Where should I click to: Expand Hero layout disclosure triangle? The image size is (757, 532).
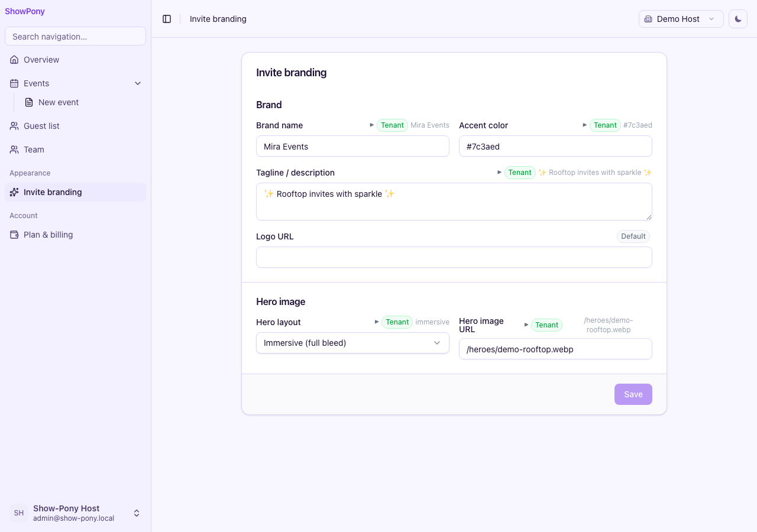point(377,322)
